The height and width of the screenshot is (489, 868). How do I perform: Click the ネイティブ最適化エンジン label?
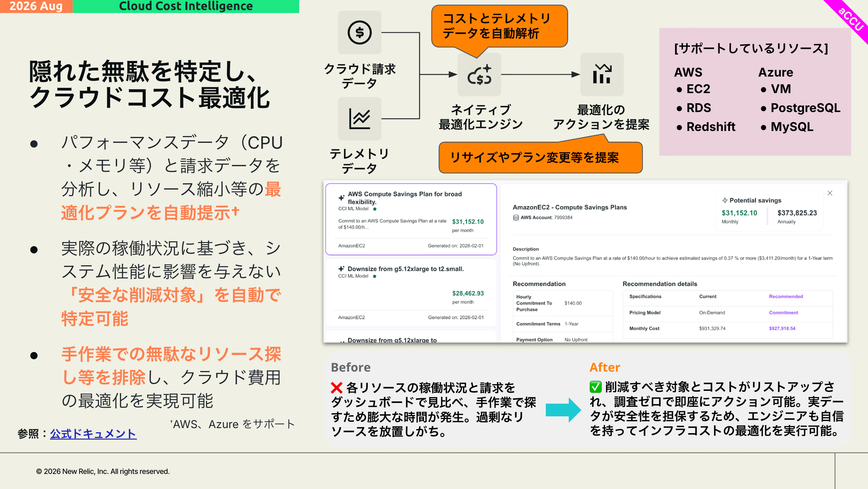pyautogui.click(x=480, y=117)
